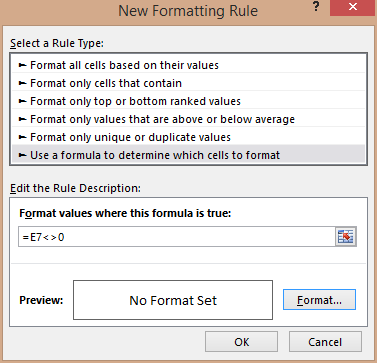Screen dimensions: 377x363
Task: Choose the 'Format only cells that contain' rule text
Action: pos(106,83)
